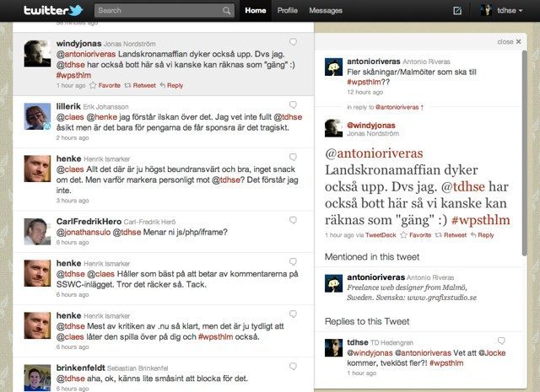540x392 pixels.
Task: Favorite the windyjonas tweet in timeline
Action: tap(105, 85)
